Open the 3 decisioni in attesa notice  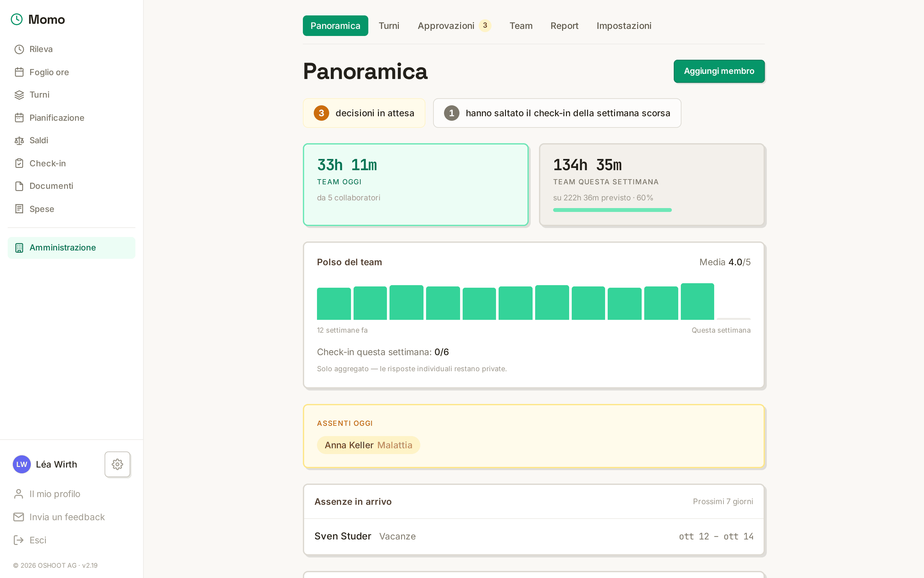pyautogui.click(x=364, y=113)
